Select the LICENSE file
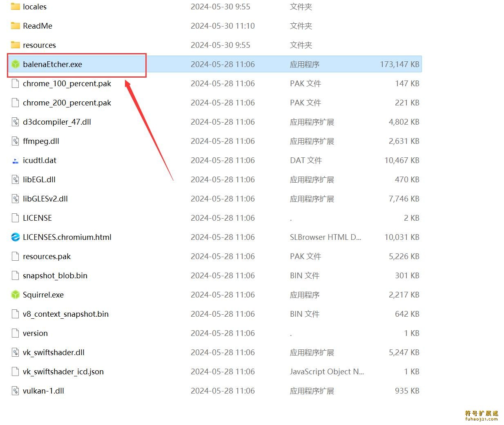 [37, 218]
